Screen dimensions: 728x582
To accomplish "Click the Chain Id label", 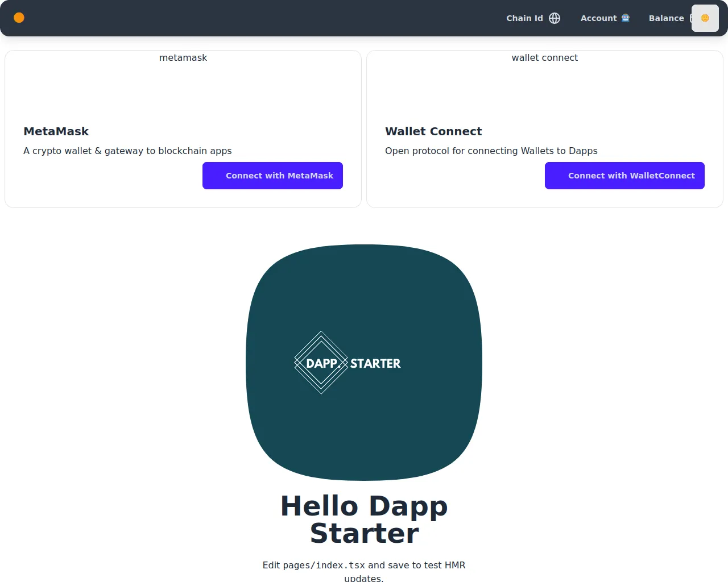I will point(524,18).
